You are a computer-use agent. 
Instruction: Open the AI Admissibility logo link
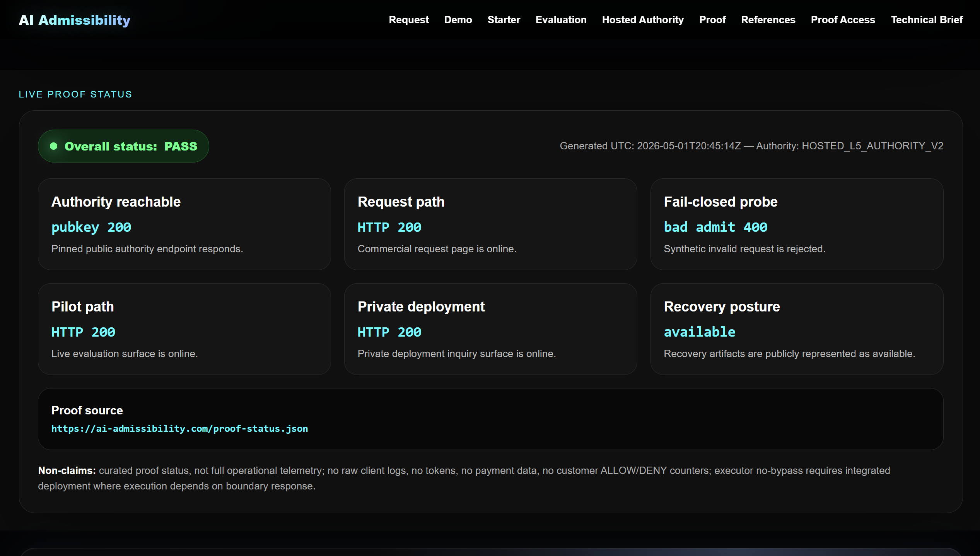(x=75, y=20)
